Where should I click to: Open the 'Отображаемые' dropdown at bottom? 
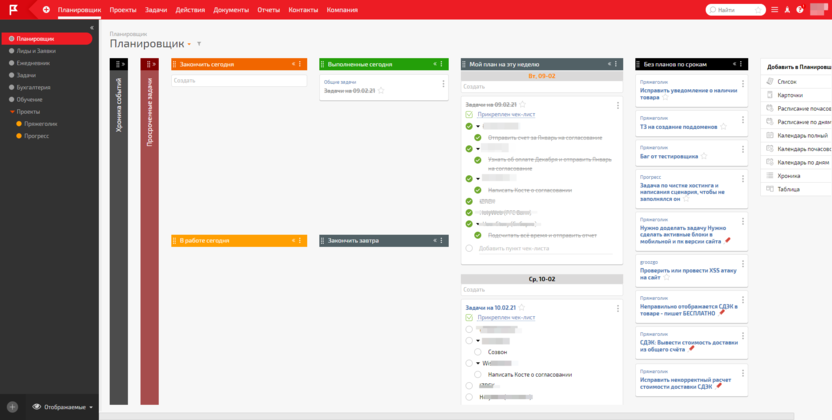coord(63,407)
